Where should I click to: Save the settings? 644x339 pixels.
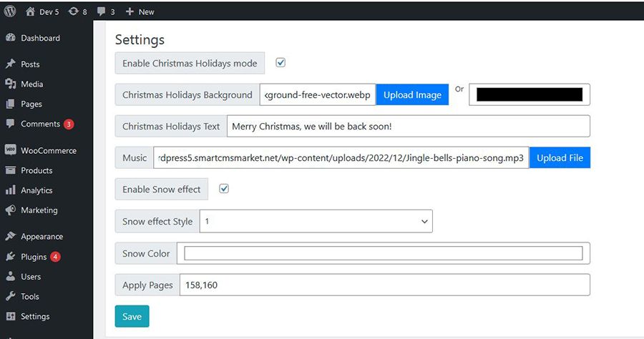(132, 316)
